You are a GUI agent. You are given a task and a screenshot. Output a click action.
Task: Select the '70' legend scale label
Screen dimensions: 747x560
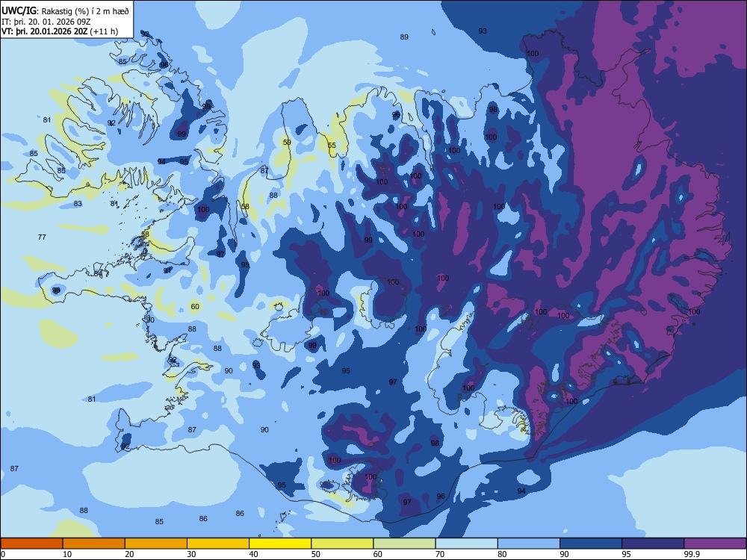[440, 554]
